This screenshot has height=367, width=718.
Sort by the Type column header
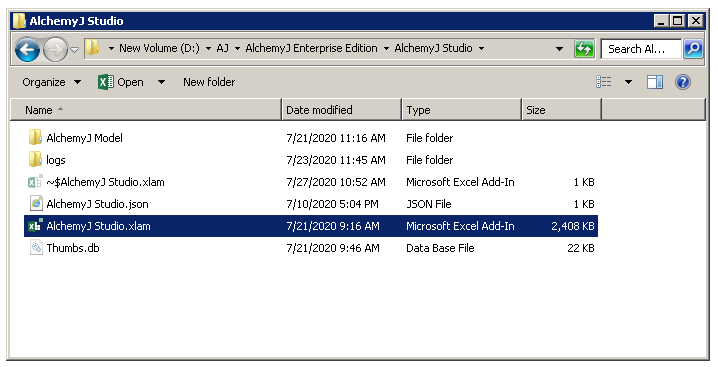coord(462,110)
